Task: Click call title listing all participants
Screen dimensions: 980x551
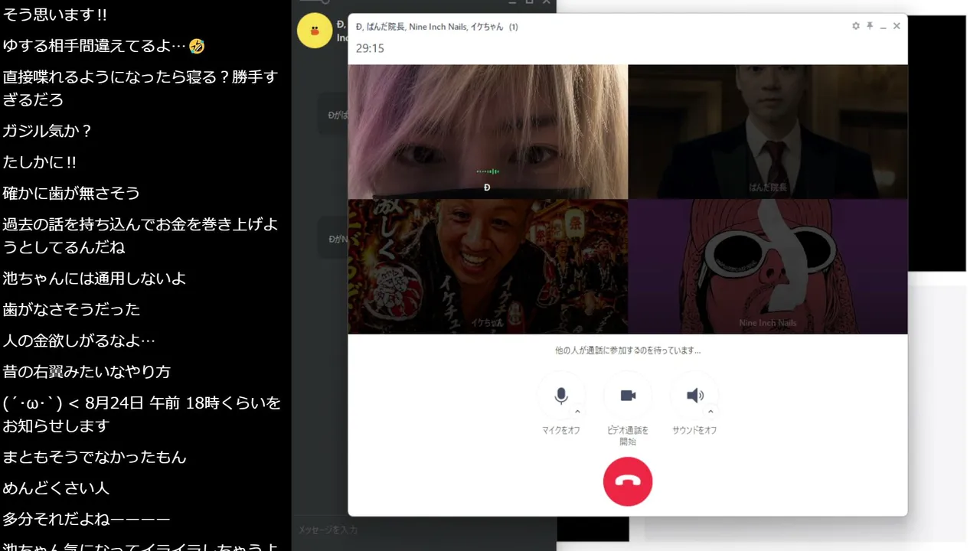Action: [436, 27]
